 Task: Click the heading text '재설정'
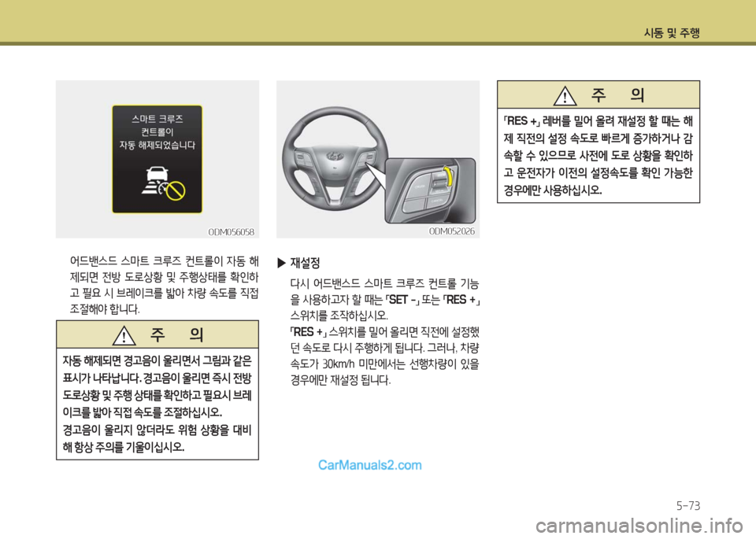coord(306,263)
